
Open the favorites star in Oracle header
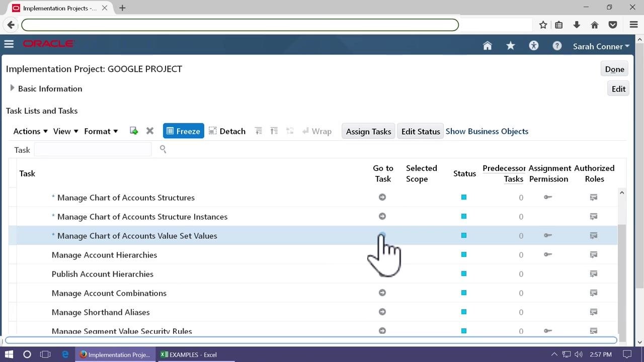coord(510,46)
